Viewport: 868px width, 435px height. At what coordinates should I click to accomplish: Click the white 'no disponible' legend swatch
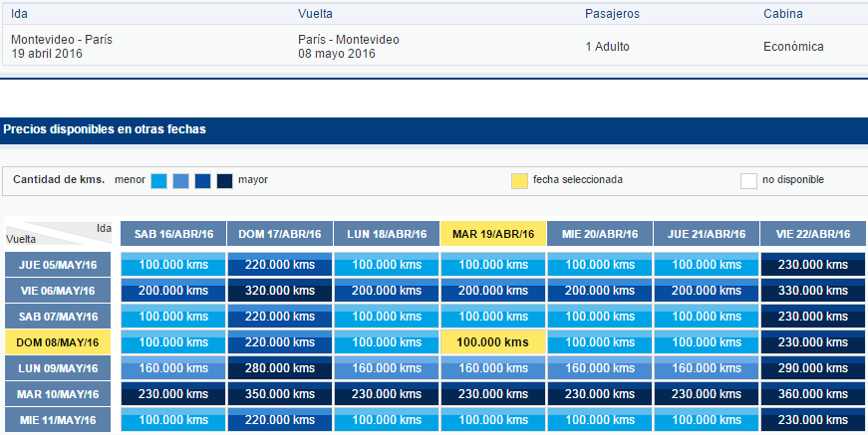click(748, 181)
